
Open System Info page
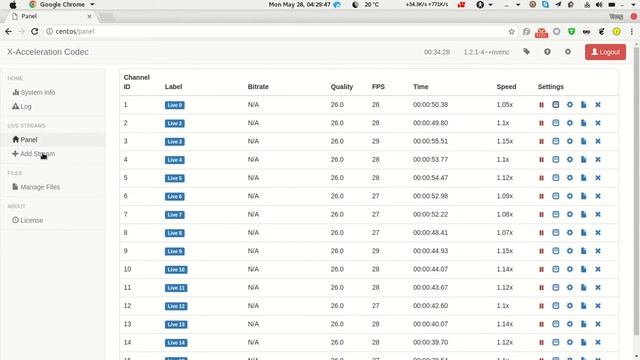coord(33,92)
